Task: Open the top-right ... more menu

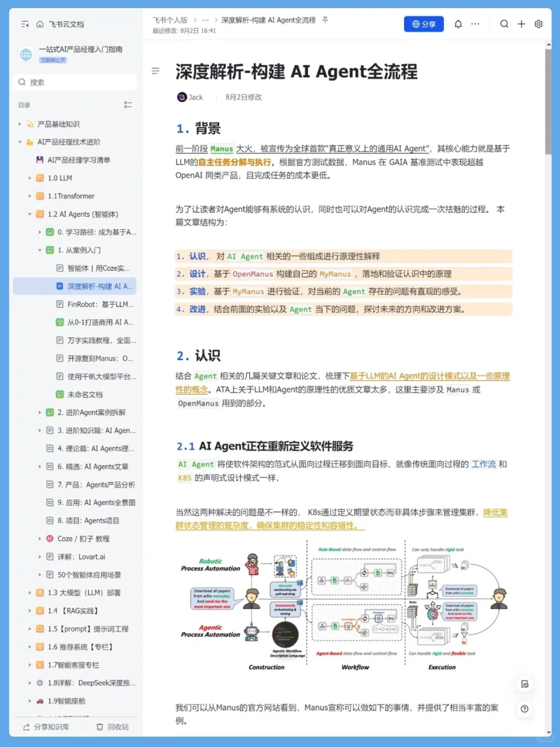Action: [475, 24]
